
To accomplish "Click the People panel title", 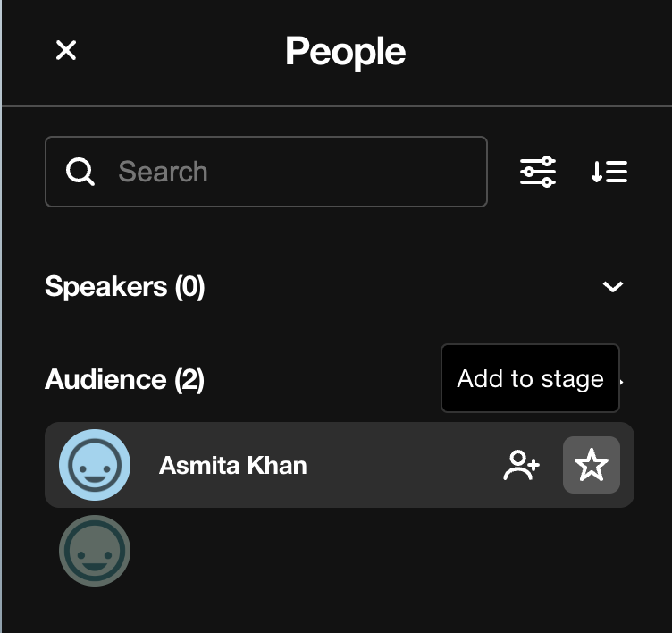I will coord(346,52).
